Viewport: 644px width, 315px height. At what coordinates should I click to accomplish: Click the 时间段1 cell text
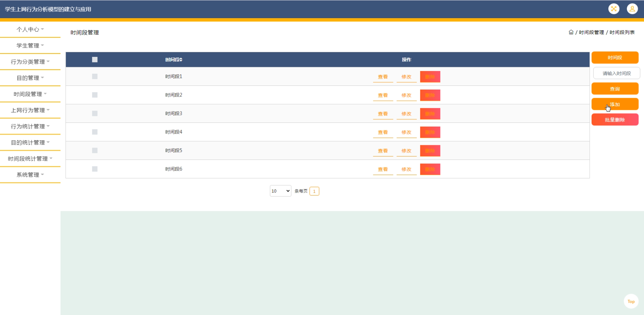(174, 77)
